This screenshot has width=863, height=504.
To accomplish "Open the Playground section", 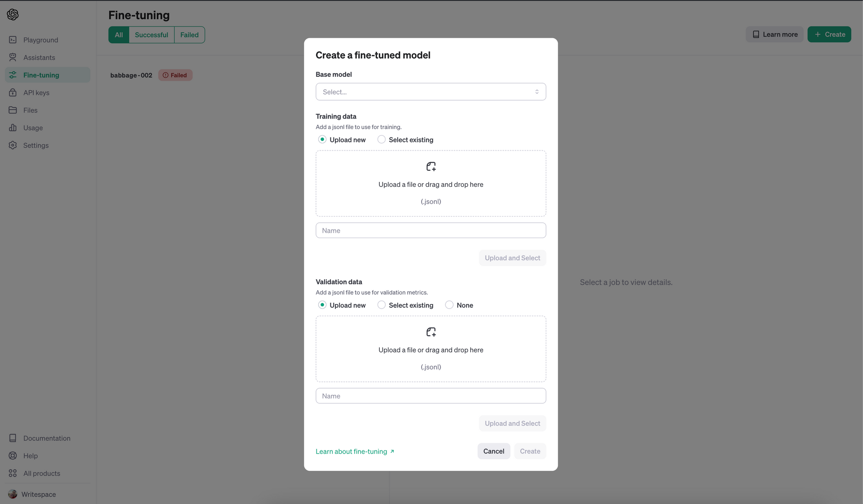I will [40, 40].
